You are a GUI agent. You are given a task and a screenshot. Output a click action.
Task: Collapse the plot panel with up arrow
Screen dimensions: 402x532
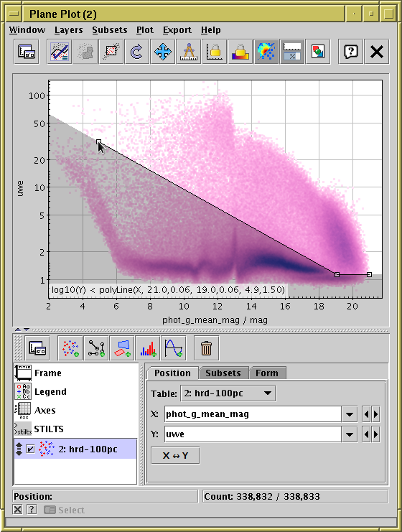point(18,330)
